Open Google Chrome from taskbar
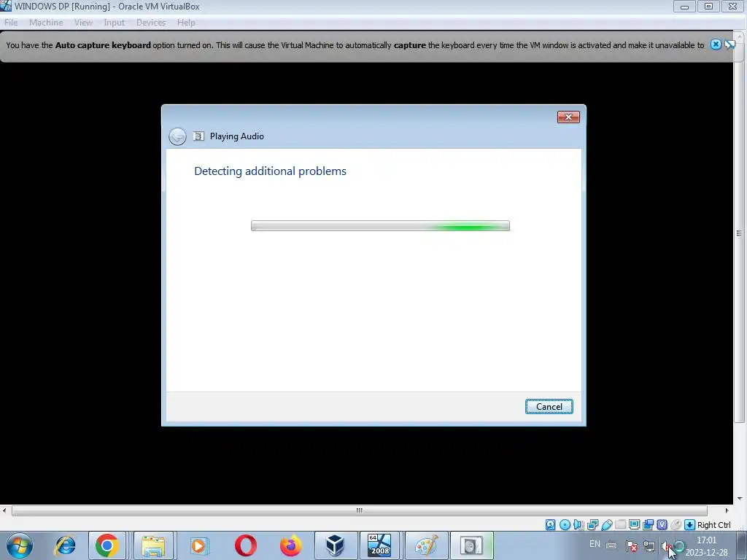This screenshot has width=747, height=560. 107,545
